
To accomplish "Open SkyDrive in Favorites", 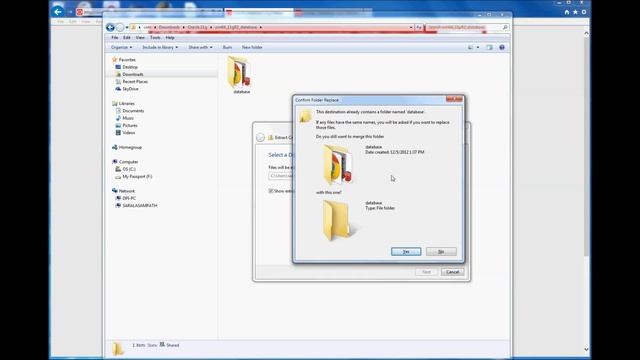I will point(130,89).
